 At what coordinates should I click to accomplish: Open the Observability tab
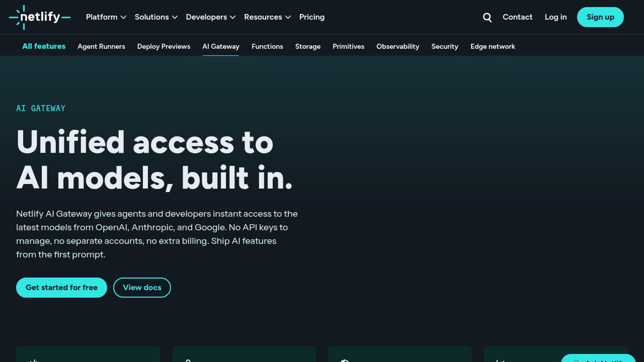(x=398, y=47)
